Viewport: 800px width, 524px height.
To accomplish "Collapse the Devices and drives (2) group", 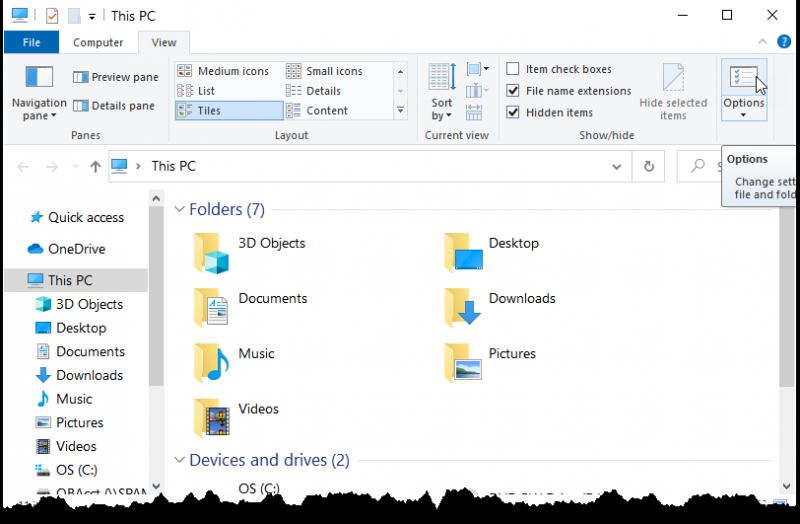I will point(179,460).
